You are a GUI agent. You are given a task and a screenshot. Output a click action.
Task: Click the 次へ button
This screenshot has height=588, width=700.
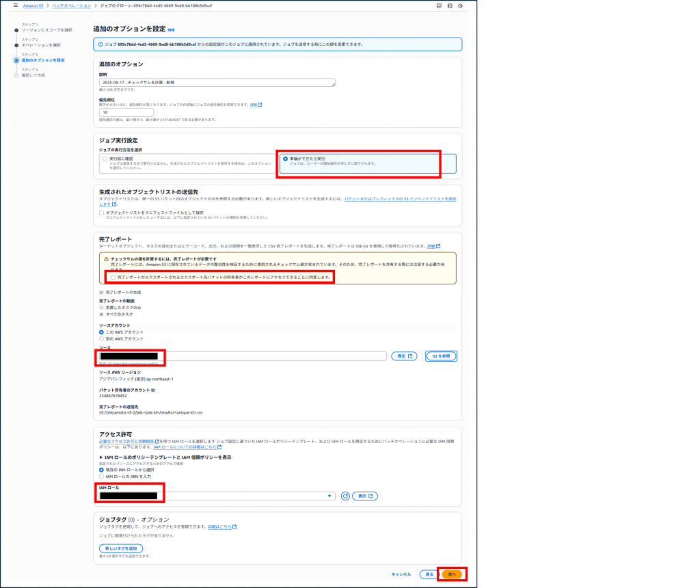point(451,574)
